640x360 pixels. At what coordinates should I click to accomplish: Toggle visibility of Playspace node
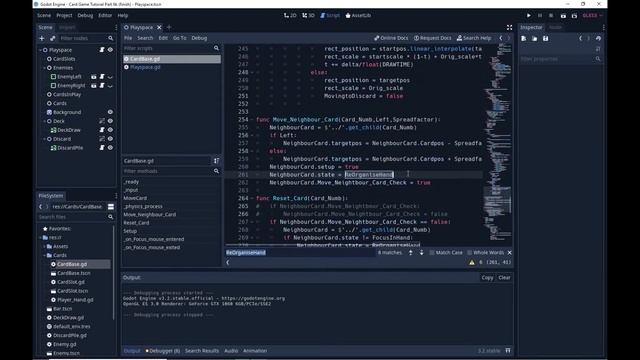coord(110,50)
